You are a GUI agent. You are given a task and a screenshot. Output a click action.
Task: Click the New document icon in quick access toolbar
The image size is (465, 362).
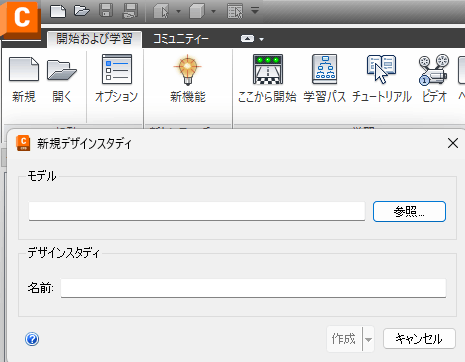point(58,11)
